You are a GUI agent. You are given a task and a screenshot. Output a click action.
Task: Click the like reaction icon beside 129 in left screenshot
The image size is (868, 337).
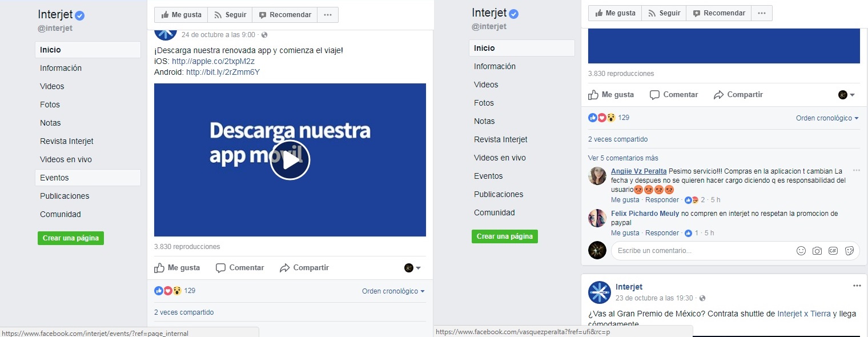click(x=159, y=291)
